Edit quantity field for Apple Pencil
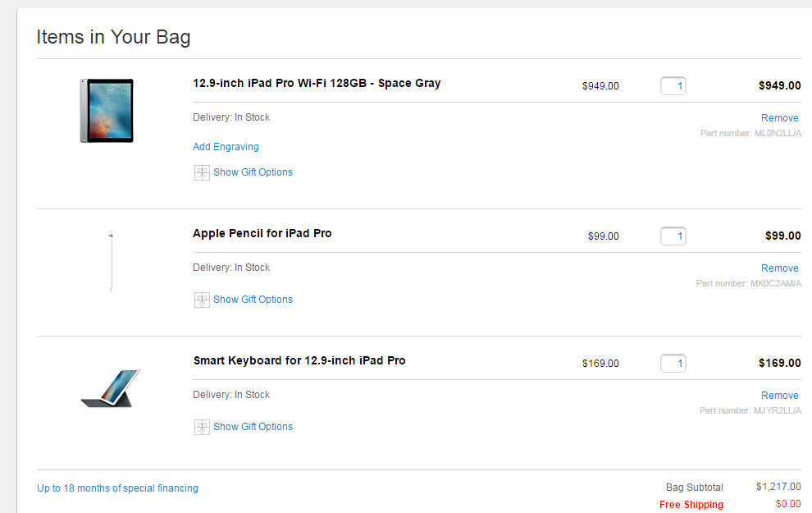812x513 pixels. [673, 236]
